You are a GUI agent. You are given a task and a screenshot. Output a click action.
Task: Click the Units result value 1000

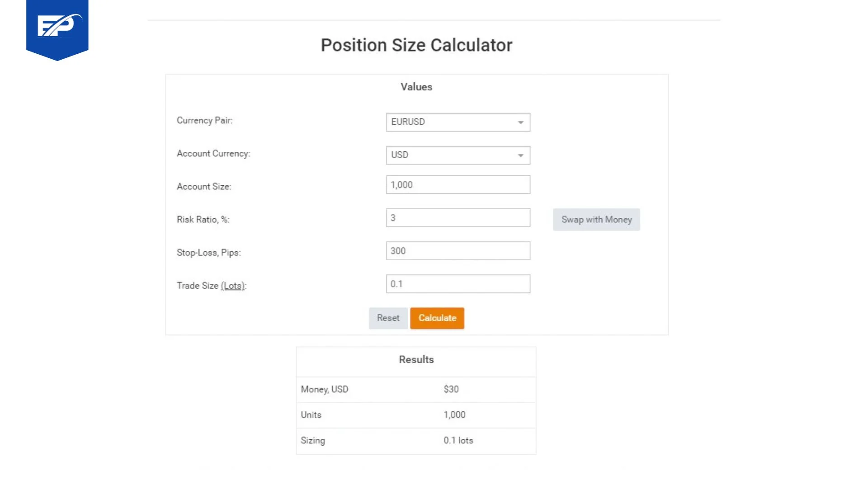pyautogui.click(x=455, y=415)
